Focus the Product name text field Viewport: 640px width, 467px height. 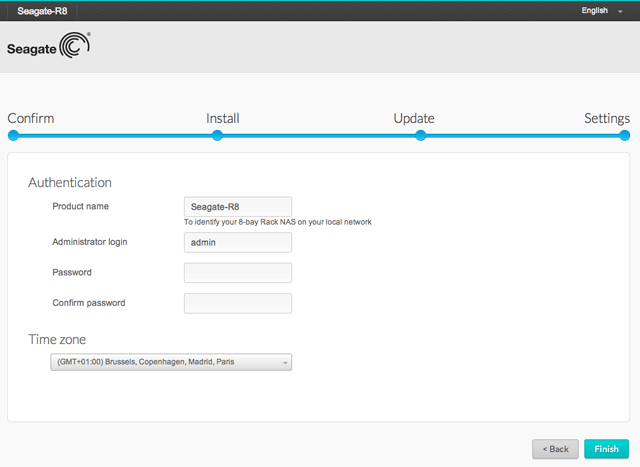click(238, 206)
